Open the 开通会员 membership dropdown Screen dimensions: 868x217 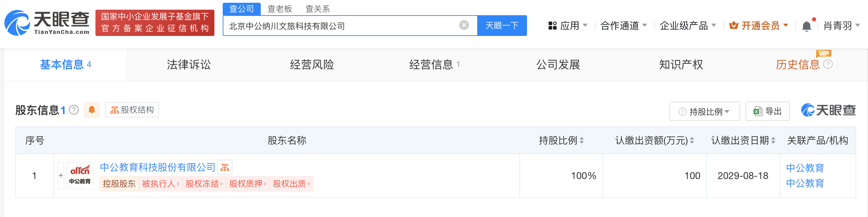click(759, 26)
